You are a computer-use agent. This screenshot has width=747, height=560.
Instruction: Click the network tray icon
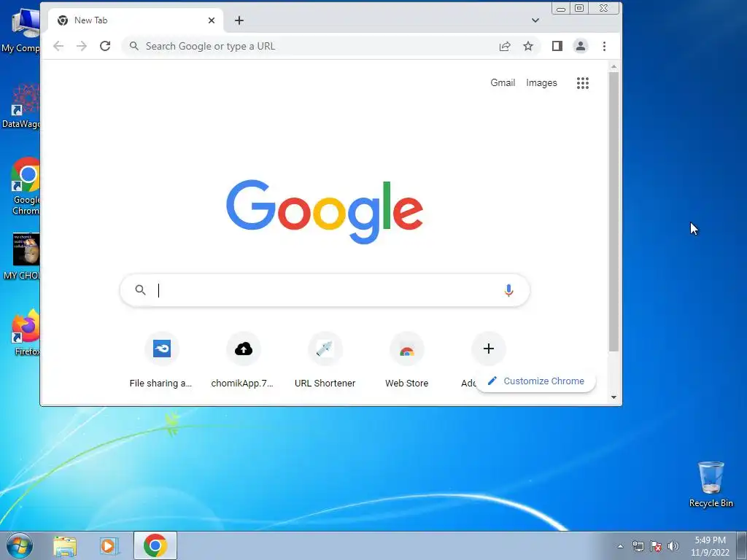pyautogui.click(x=638, y=546)
